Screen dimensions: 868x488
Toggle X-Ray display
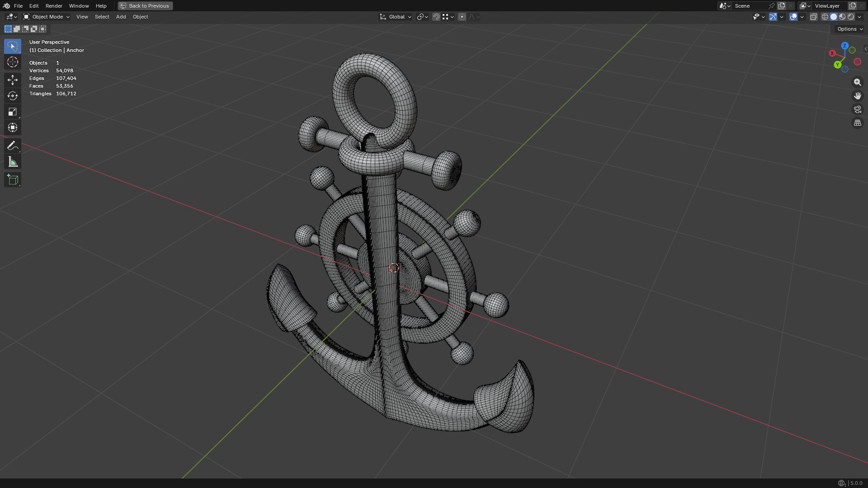(813, 17)
